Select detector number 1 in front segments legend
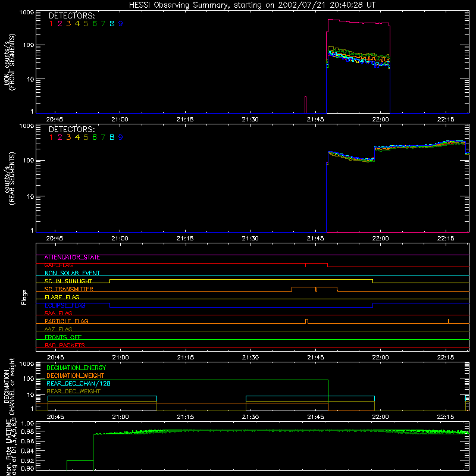The height and width of the screenshot is (476, 476). pos(51,24)
